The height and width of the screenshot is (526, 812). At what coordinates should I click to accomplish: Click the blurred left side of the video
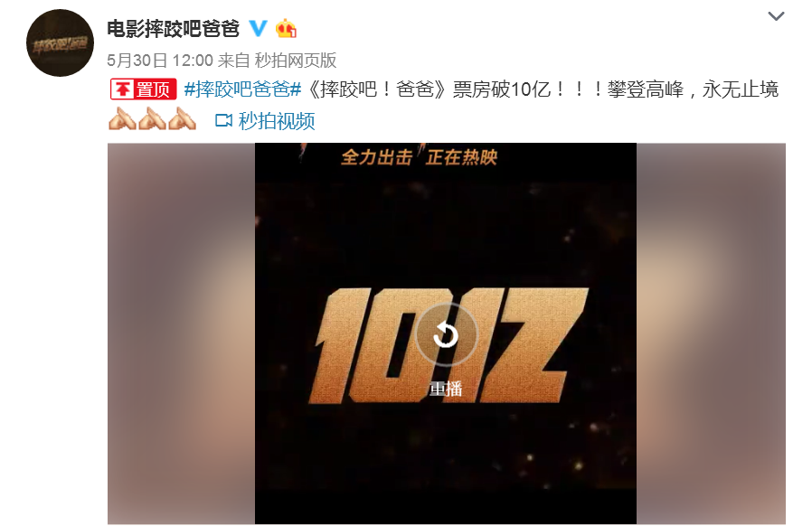[181, 333]
